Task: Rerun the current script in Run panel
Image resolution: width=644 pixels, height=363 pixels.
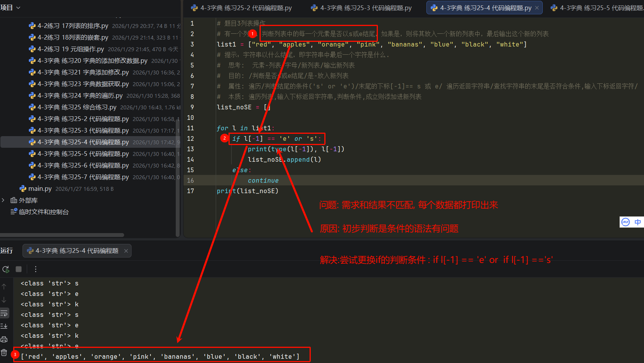Action: (x=6, y=269)
